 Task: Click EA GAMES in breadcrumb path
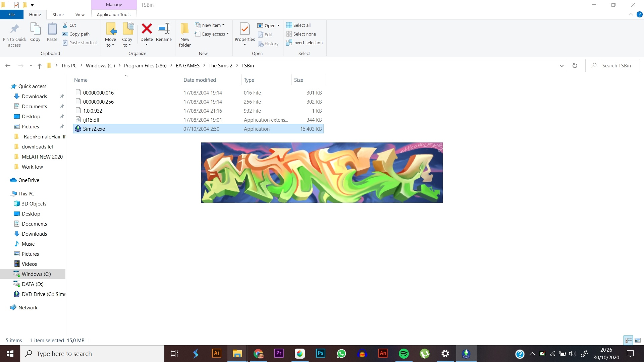pyautogui.click(x=187, y=66)
